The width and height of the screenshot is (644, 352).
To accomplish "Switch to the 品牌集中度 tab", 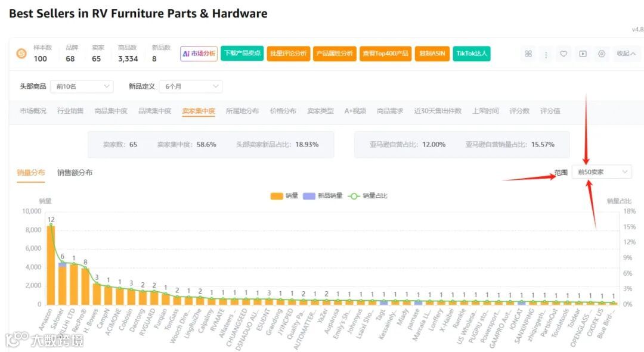I will click(x=155, y=111).
